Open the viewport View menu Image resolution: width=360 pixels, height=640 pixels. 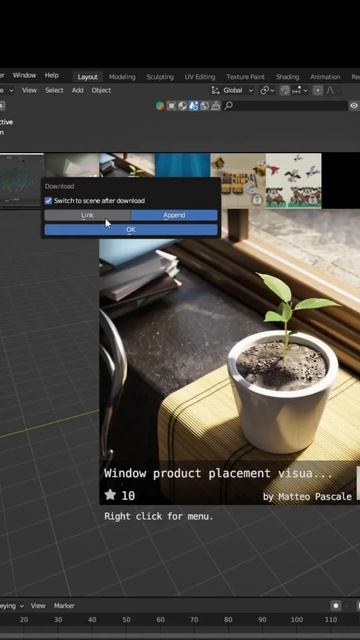coord(29,91)
